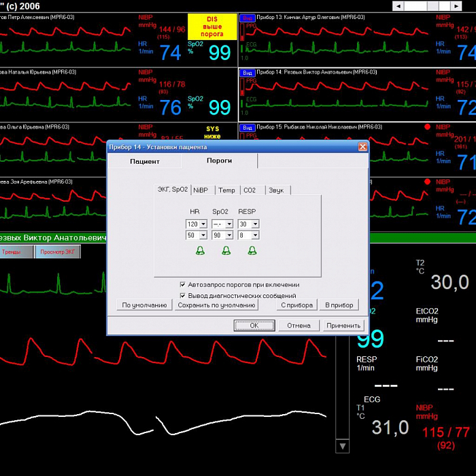Toggle the HR alarm bell icon
Screen dimensions: 476x476
pos(201,251)
